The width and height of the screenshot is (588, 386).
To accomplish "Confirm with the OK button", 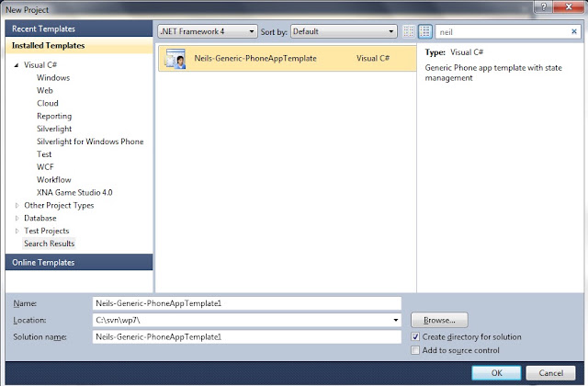I will click(496, 373).
